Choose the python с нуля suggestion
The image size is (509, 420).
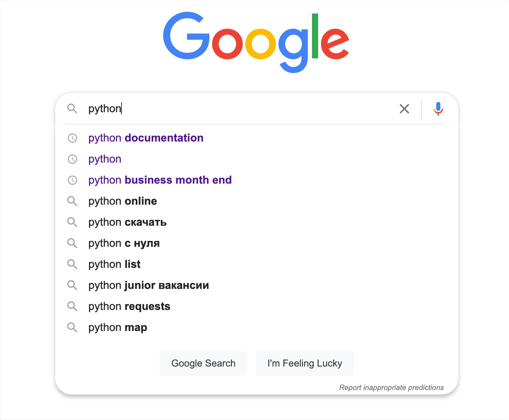point(124,243)
